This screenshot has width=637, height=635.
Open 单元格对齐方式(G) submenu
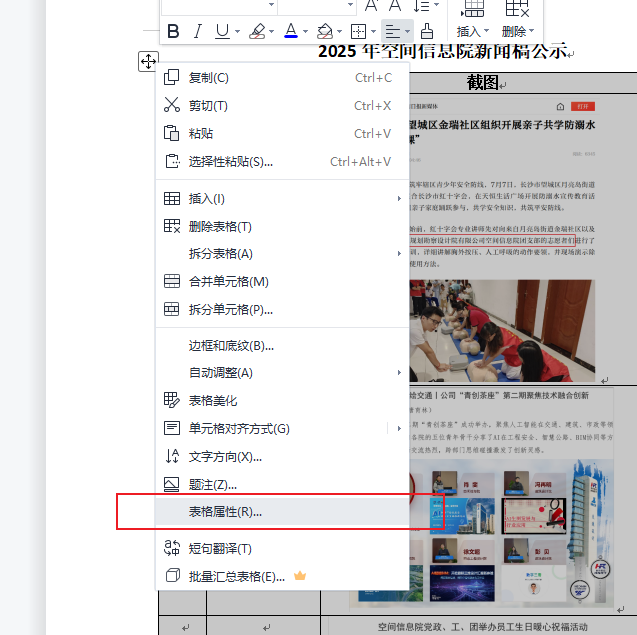pos(282,429)
